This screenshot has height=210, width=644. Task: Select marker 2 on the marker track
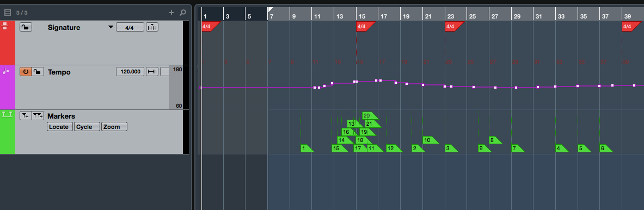click(417, 148)
